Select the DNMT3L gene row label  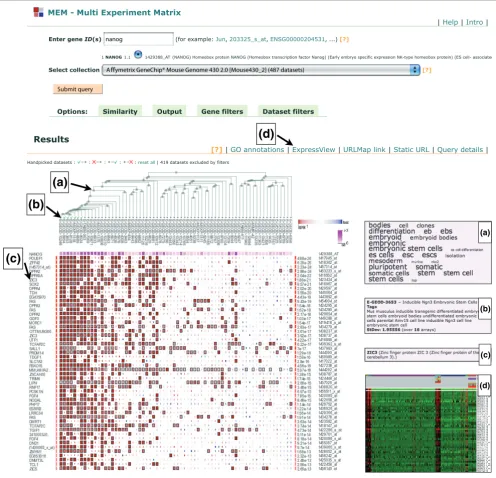pos(36,460)
